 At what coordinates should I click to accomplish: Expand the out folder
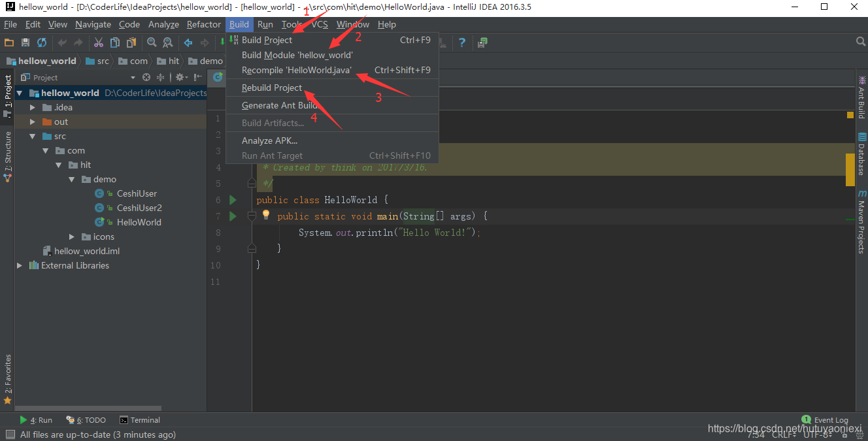tap(33, 122)
